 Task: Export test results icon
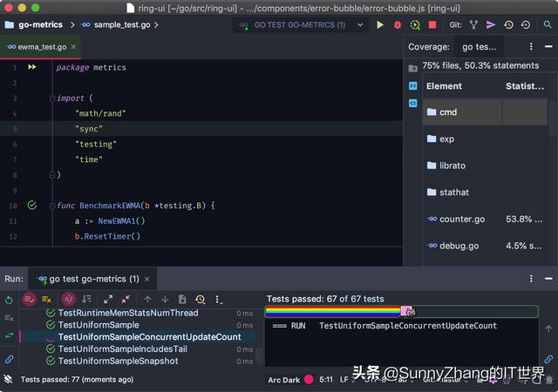(x=182, y=300)
